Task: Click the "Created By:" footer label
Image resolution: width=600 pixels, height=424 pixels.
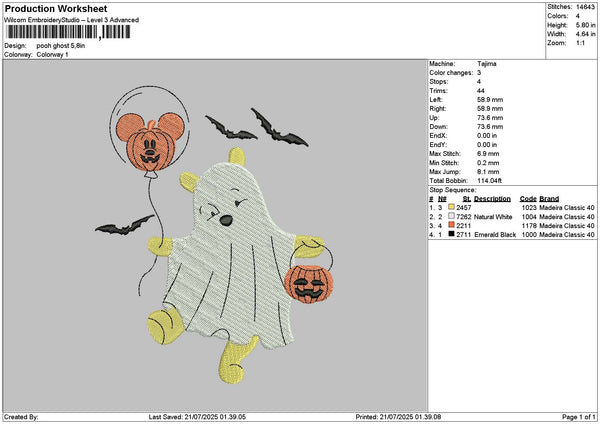Action: click(x=21, y=417)
